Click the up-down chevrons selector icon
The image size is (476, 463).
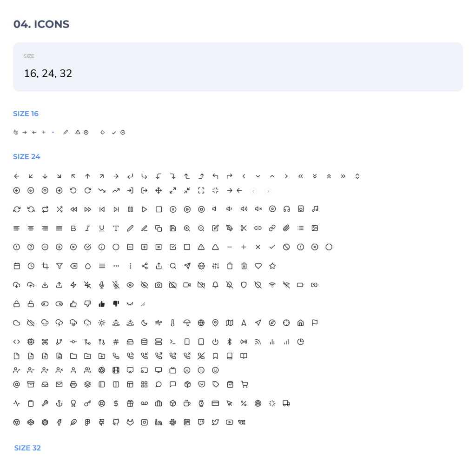357,176
